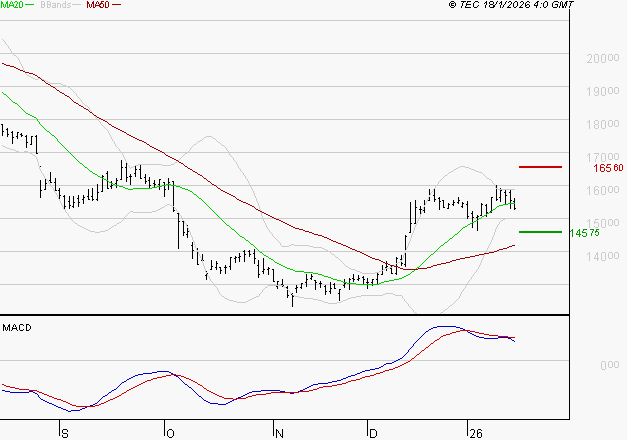Click the MA50 legend label
This screenshot has width=627, height=440.
98,5
